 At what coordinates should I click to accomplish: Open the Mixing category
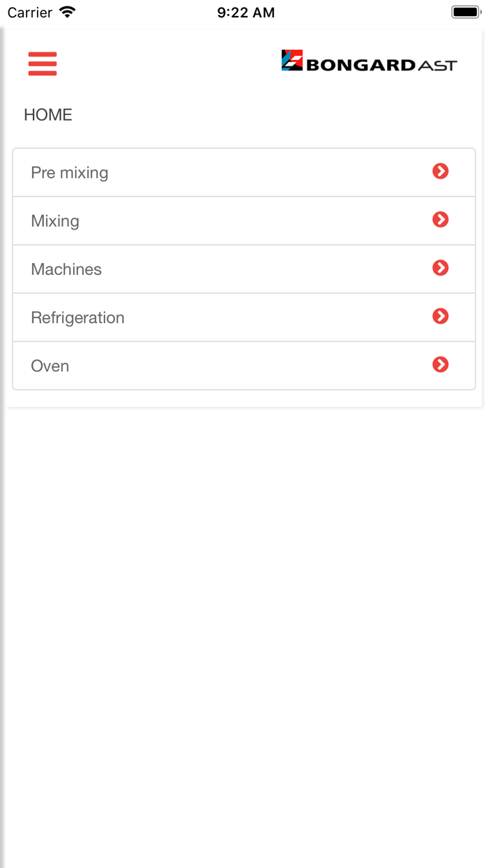coord(55,221)
